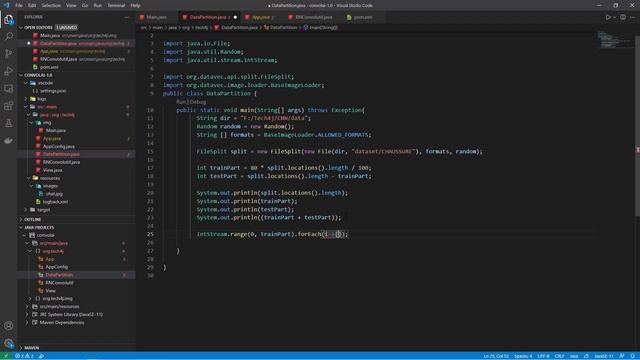Click the Run Java play icon in editor toolbar

coord(608,17)
